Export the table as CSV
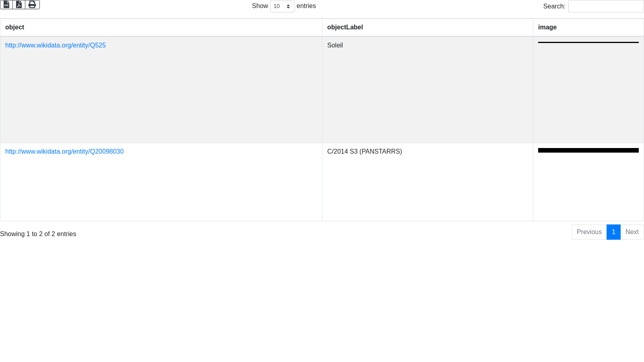The height and width of the screenshot is (362, 644). [x=6, y=4]
